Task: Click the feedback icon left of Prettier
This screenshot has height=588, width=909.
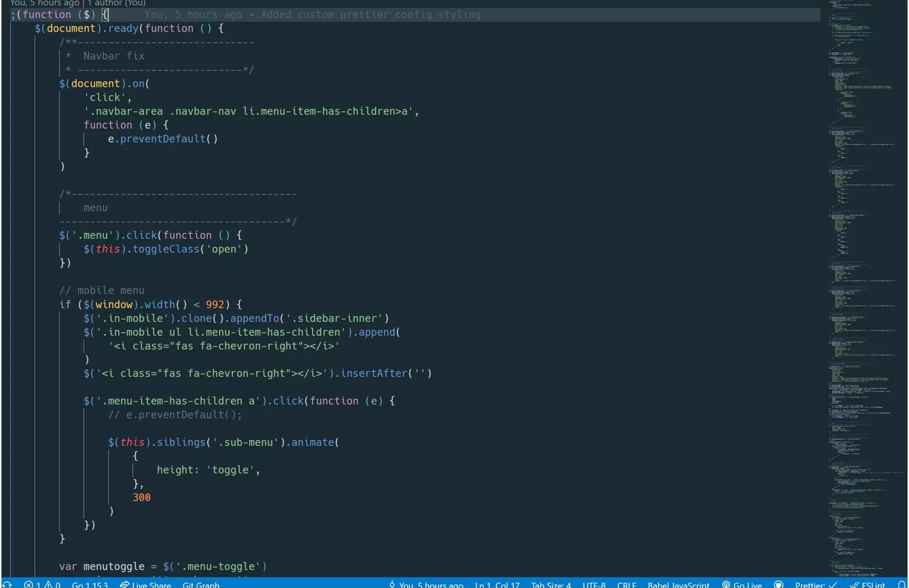Action: pos(779,584)
